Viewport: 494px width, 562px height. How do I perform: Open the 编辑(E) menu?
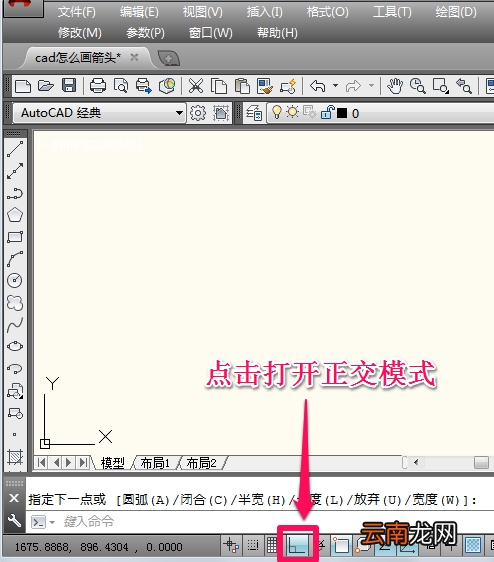139,12
